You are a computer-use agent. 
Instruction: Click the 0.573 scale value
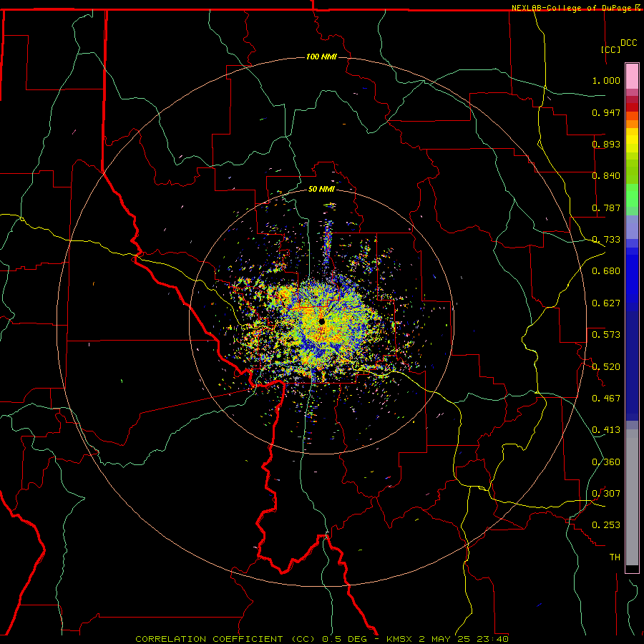[x=606, y=335]
